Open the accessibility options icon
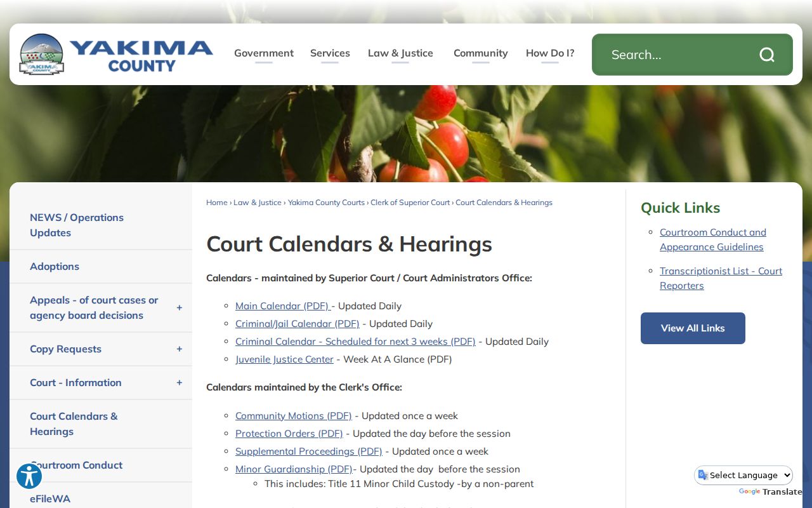 click(x=29, y=476)
